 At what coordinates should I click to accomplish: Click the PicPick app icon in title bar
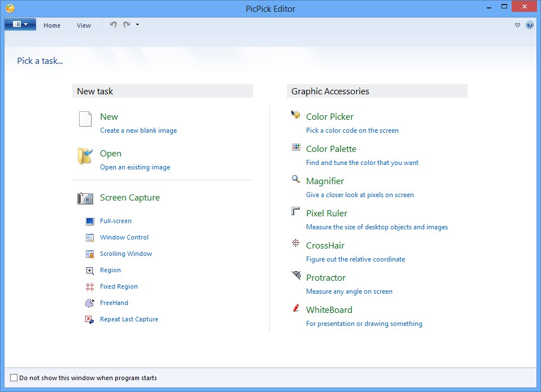[10, 8]
